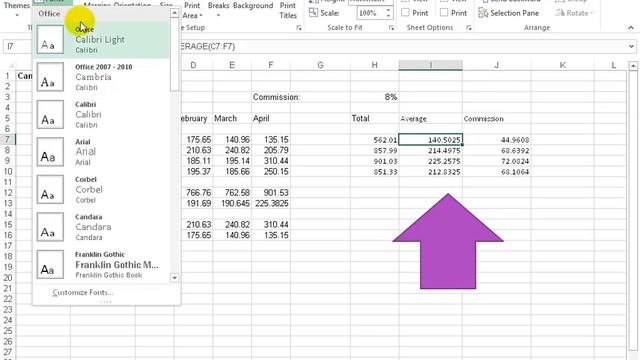The width and height of the screenshot is (640, 360).
Task: Select the cell with 205.79
Action: pyautogui.click(x=271, y=150)
